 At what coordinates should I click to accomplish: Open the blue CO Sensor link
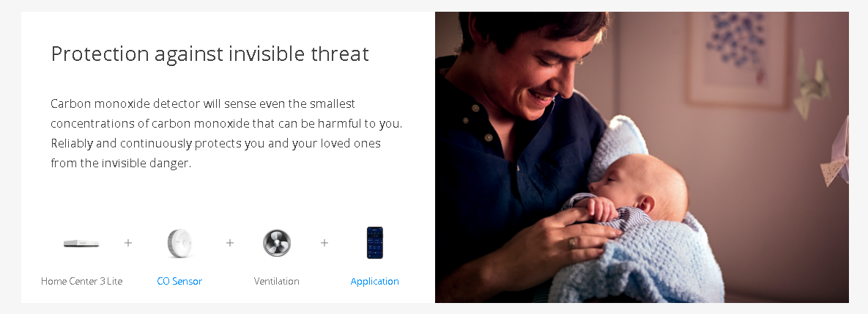pos(179,281)
